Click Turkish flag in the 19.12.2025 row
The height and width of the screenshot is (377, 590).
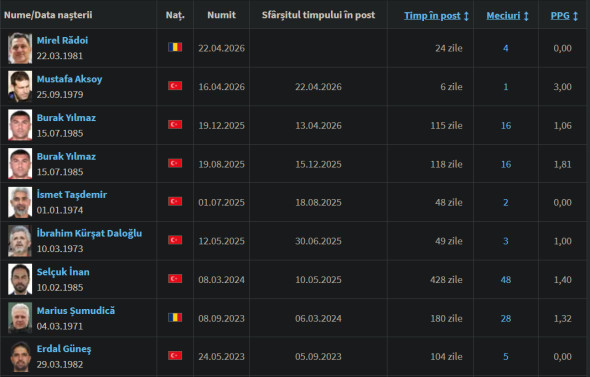pyautogui.click(x=175, y=125)
